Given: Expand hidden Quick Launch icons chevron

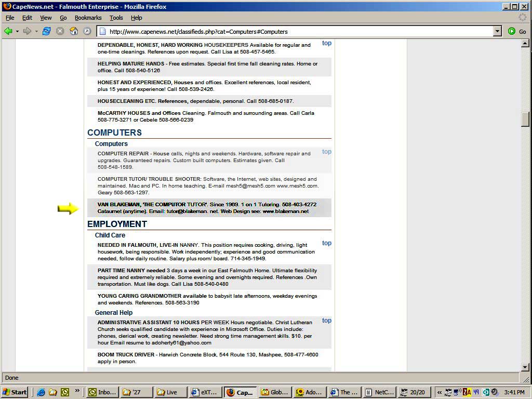Looking at the screenshot, I should pyautogui.click(x=77, y=391).
